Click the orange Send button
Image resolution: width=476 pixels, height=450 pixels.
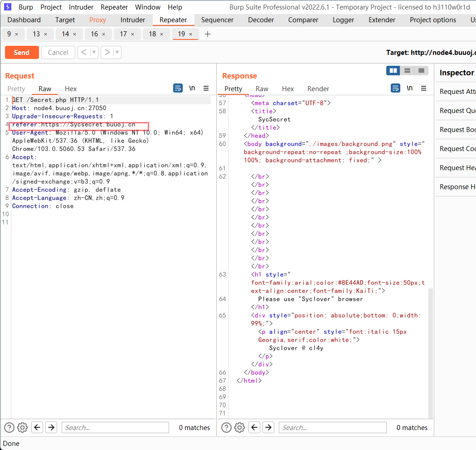click(21, 53)
